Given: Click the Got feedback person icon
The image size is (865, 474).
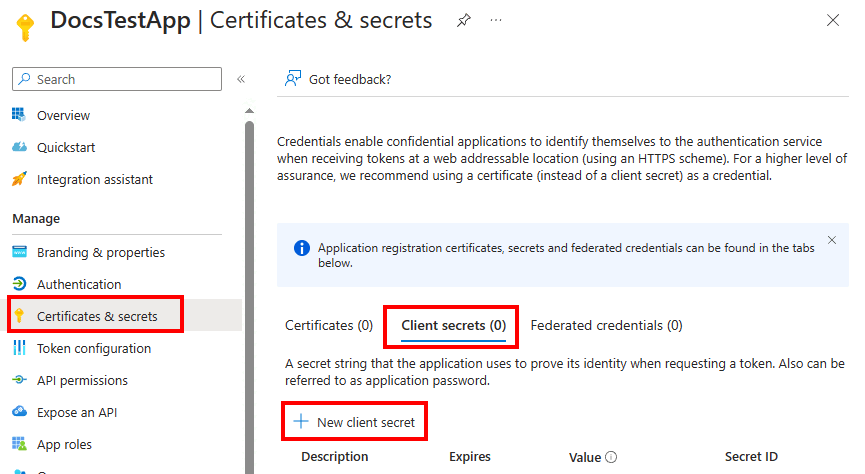Looking at the screenshot, I should [293, 79].
